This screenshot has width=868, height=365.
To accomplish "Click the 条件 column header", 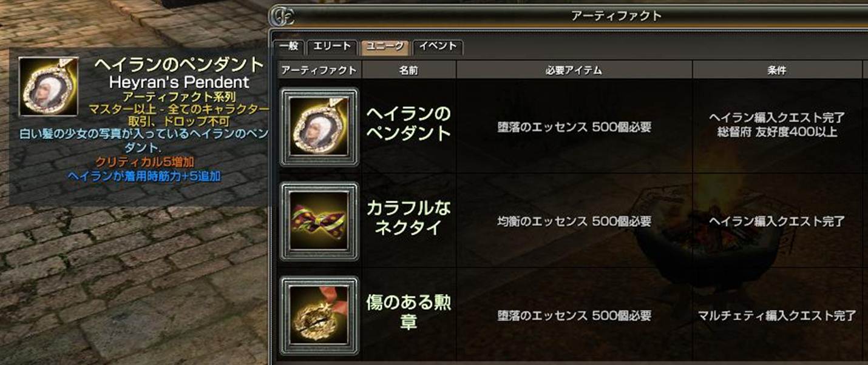I will pos(777,70).
